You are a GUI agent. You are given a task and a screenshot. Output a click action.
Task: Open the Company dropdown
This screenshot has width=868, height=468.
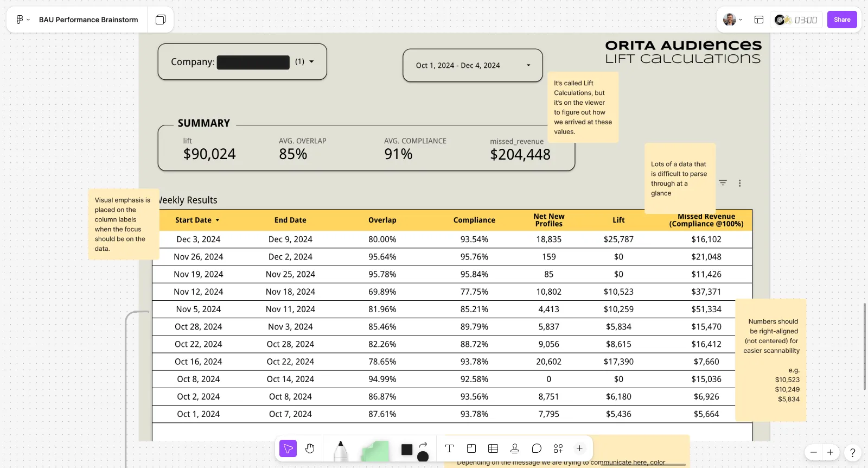242,62
